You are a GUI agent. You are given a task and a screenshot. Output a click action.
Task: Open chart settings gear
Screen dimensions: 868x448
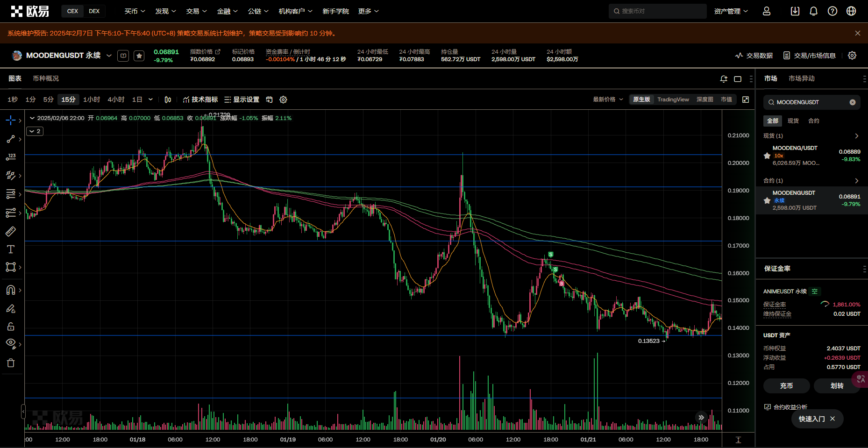283,100
